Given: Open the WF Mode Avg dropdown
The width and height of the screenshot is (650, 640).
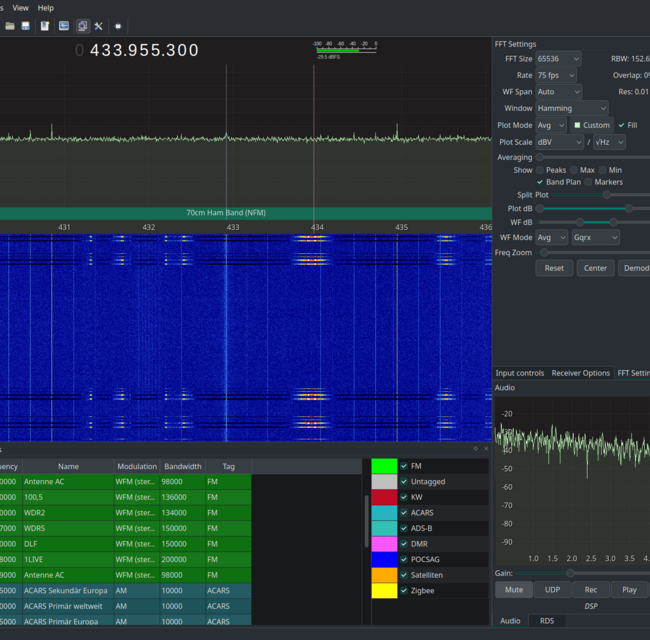Looking at the screenshot, I should pos(551,238).
